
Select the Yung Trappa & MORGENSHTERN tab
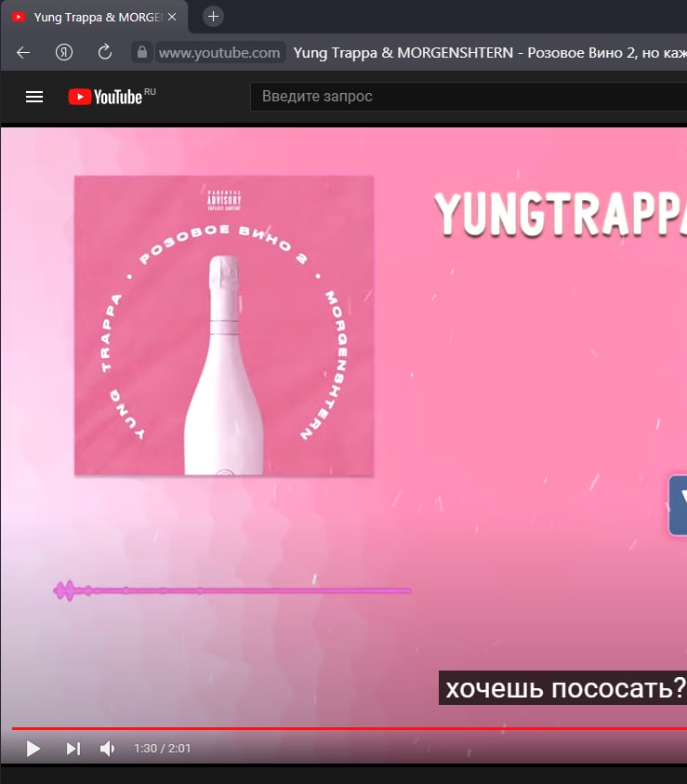(x=95, y=17)
